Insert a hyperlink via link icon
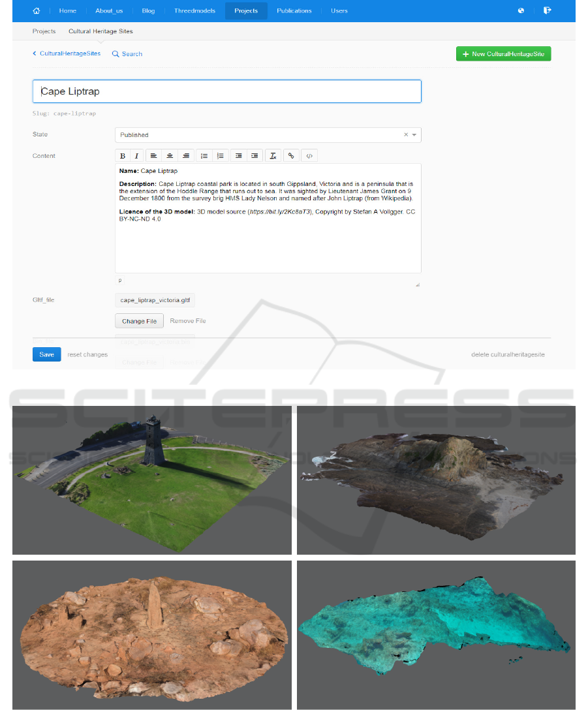The image size is (588, 710). pyautogui.click(x=291, y=155)
